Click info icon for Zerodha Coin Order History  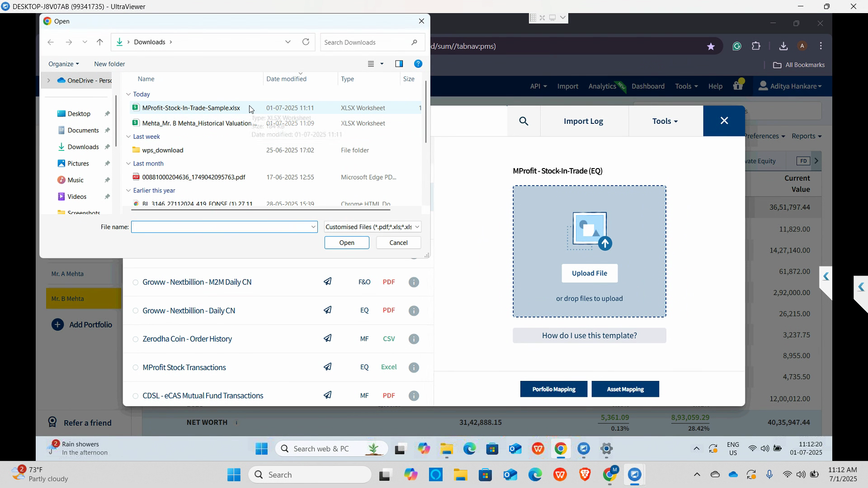414,339
